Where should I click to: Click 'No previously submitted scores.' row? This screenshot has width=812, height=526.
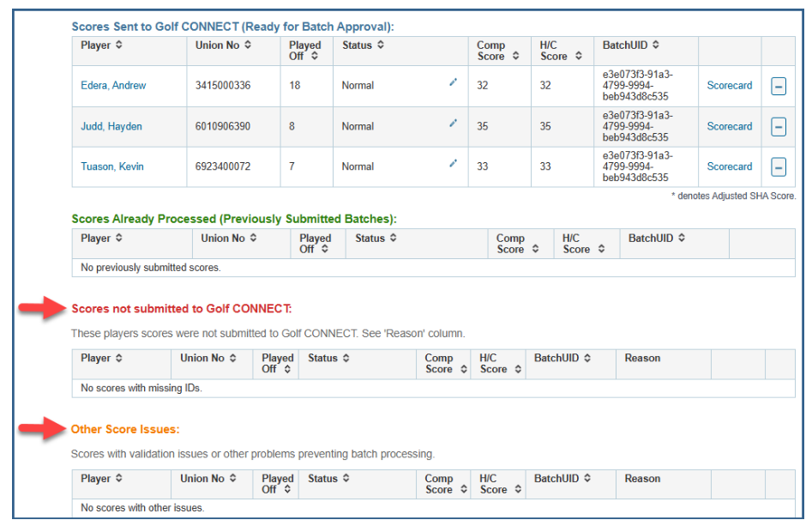pyautogui.click(x=434, y=268)
